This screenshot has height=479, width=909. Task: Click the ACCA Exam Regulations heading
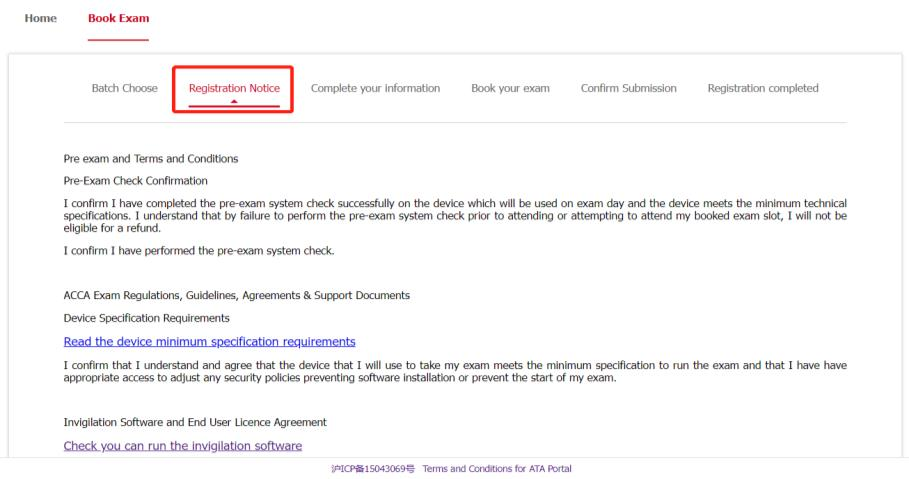236,295
